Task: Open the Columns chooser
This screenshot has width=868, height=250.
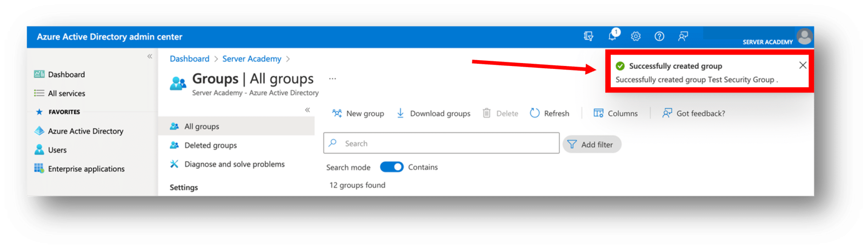Action: pyautogui.click(x=615, y=113)
